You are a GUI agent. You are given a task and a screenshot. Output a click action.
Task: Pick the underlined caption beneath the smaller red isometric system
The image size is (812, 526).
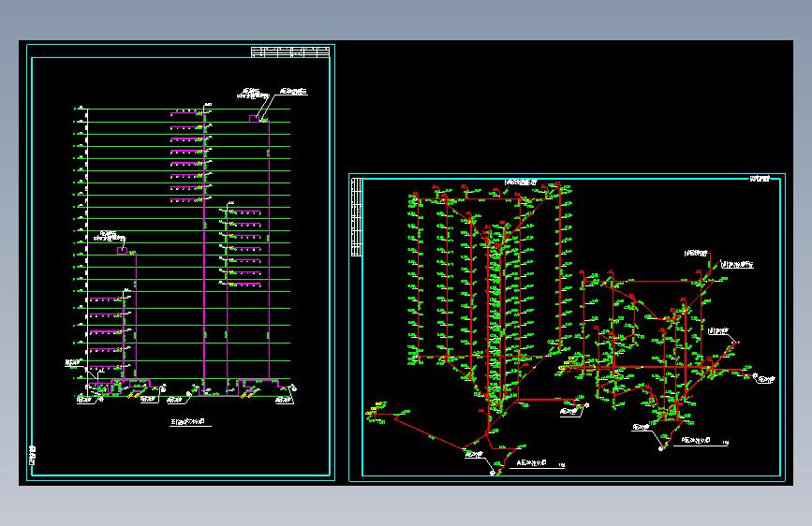[701, 441]
